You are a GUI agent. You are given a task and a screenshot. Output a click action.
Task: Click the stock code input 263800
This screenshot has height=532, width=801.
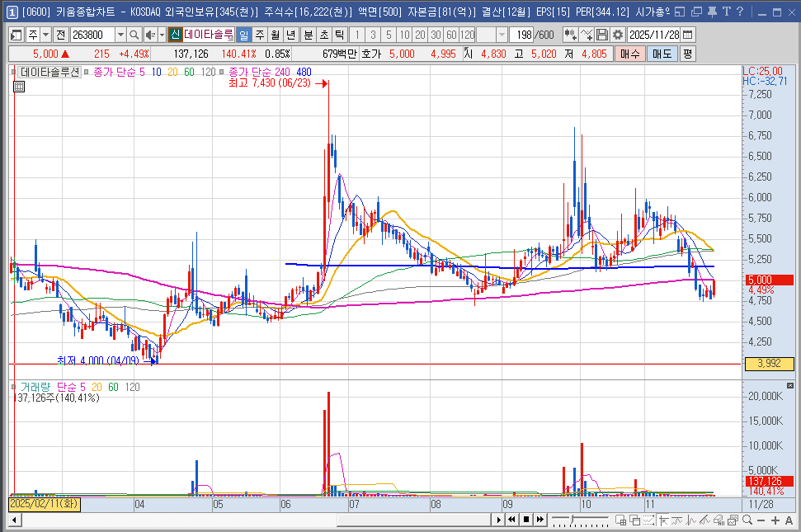coord(92,35)
